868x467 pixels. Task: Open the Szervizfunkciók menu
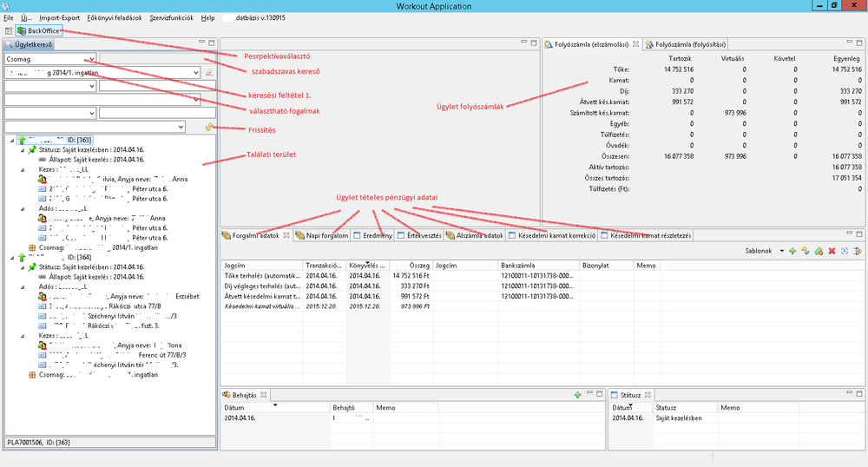(172, 17)
